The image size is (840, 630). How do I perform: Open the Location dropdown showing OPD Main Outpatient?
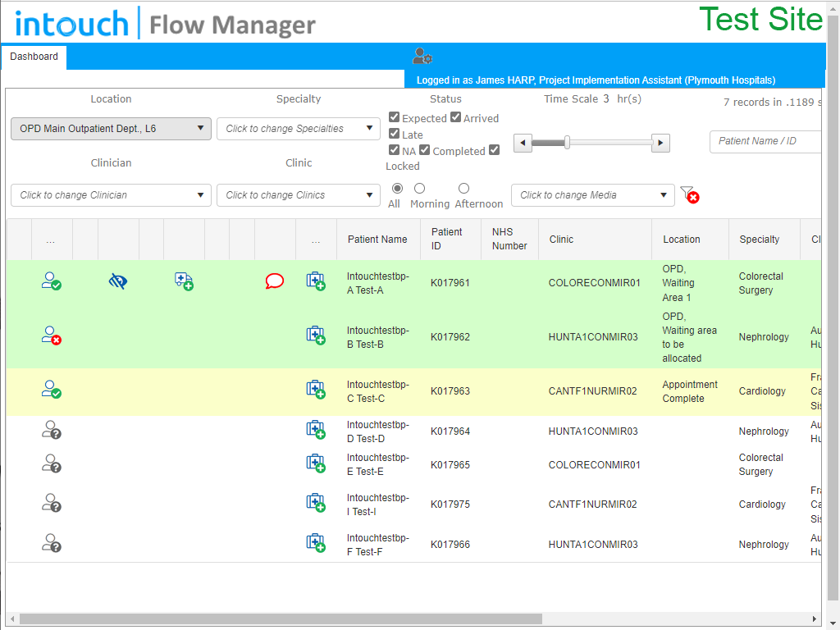[x=111, y=129]
